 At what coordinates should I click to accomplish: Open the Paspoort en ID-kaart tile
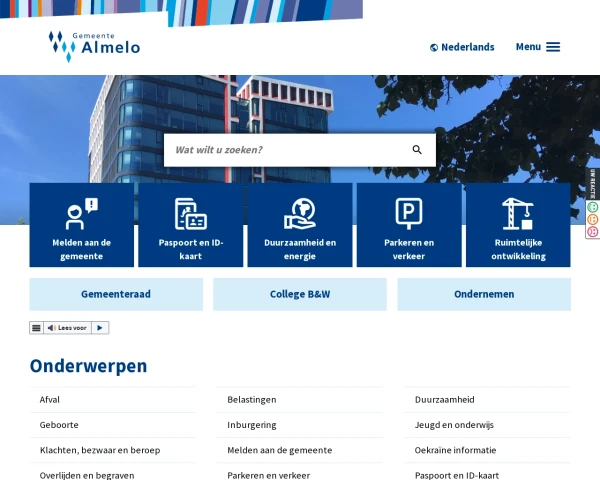[x=191, y=225]
